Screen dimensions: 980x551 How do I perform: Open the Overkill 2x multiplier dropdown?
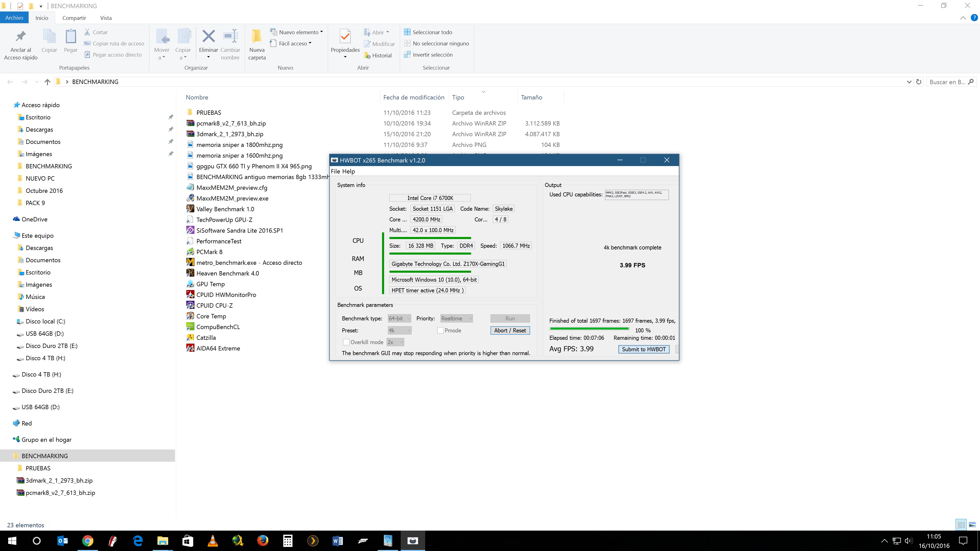pos(395,342)
